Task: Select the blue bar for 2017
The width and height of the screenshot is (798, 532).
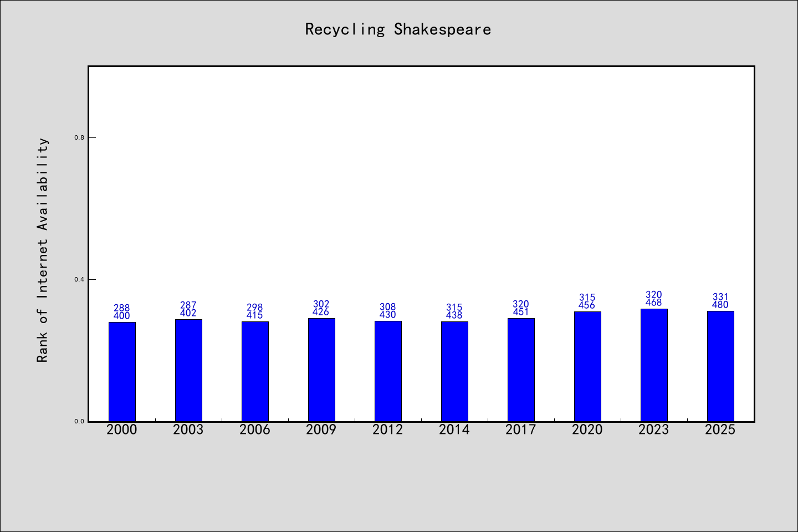Action: tap(521, 370)
